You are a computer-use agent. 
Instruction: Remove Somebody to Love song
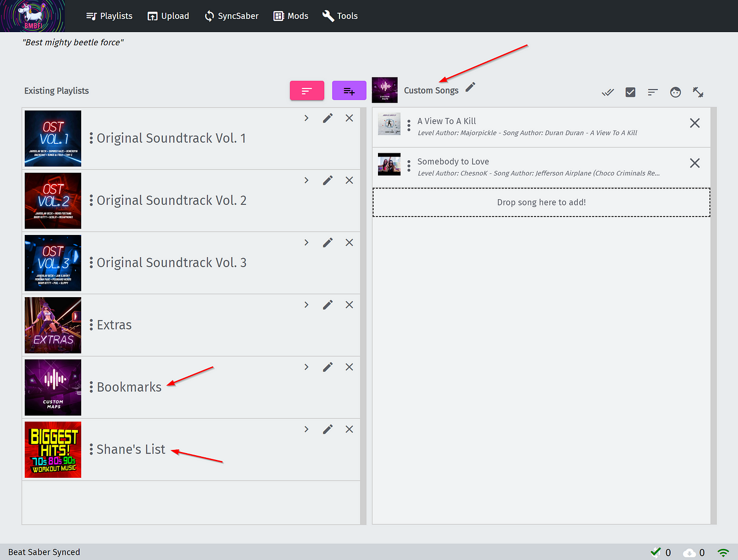pos(695,163)
